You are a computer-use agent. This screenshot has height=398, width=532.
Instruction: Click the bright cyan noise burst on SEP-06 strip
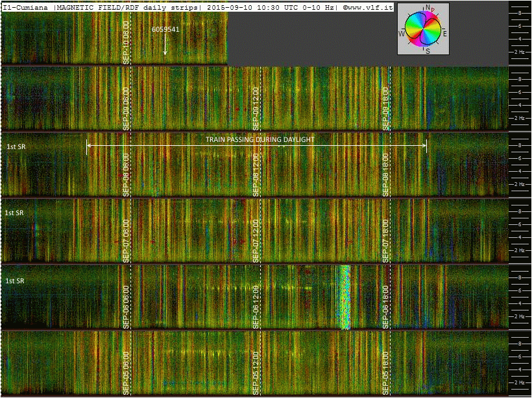tap(344, 297)
